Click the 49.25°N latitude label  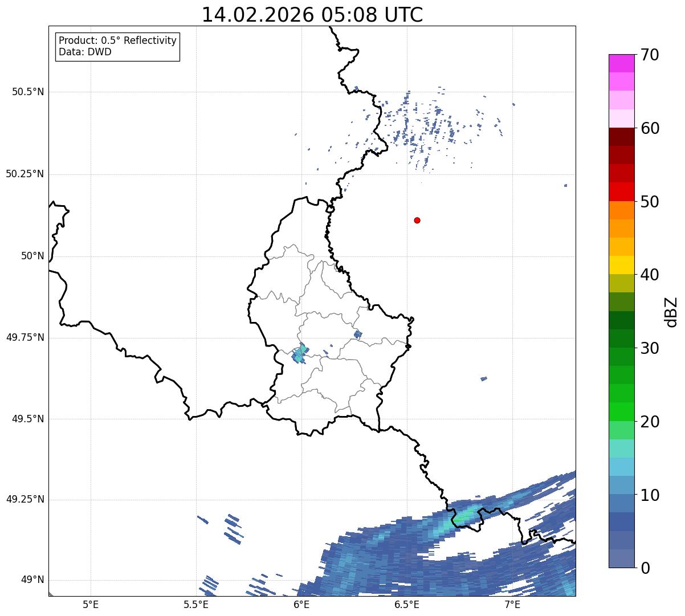click(x=25, y=499)
